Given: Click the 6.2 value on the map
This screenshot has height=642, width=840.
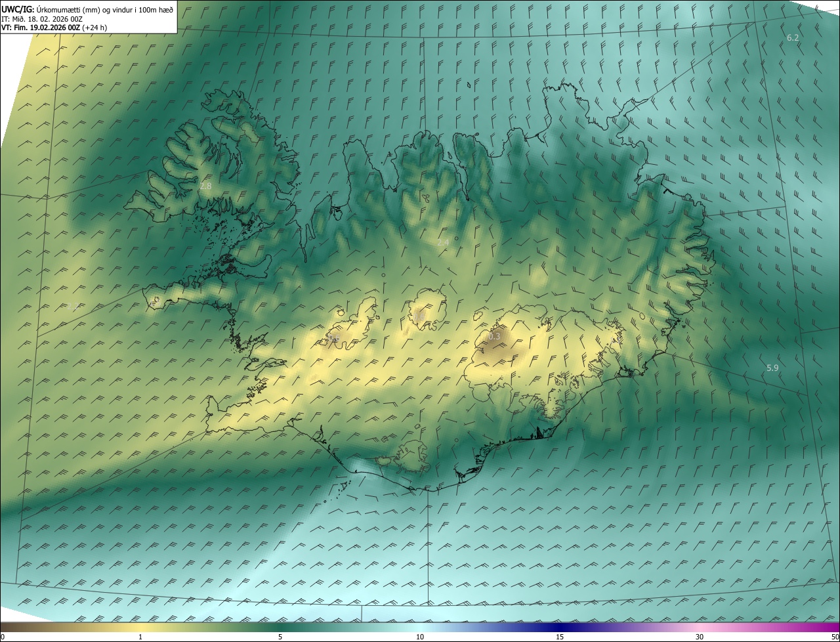Looking at the screenshot, I should 793,38.
